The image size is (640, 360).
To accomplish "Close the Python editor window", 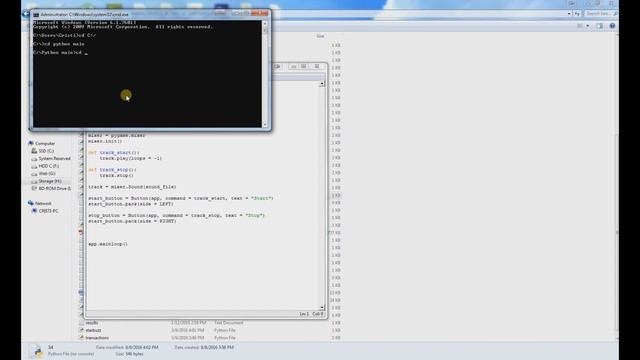I will point(317,67).
